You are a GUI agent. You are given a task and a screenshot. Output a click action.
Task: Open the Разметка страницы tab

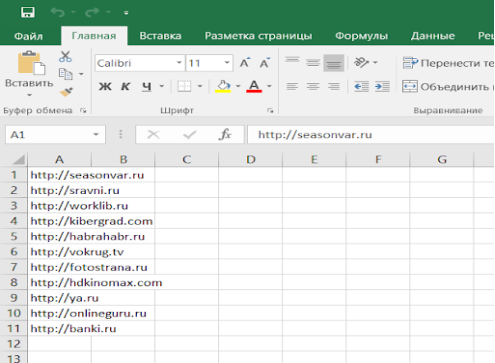(258, 36)
